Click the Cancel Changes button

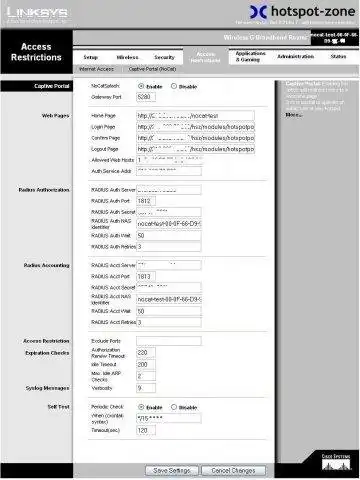(x=234, y=471)
